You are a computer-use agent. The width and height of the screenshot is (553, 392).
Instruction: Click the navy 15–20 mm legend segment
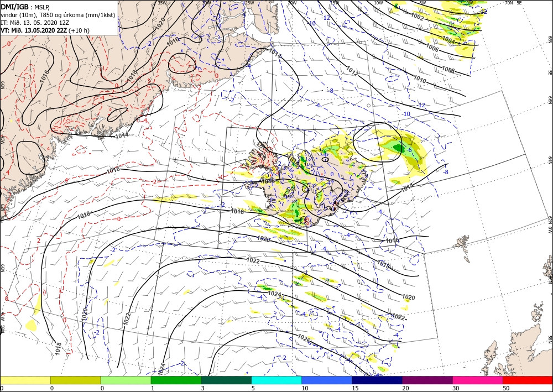[x=377, y=380]
